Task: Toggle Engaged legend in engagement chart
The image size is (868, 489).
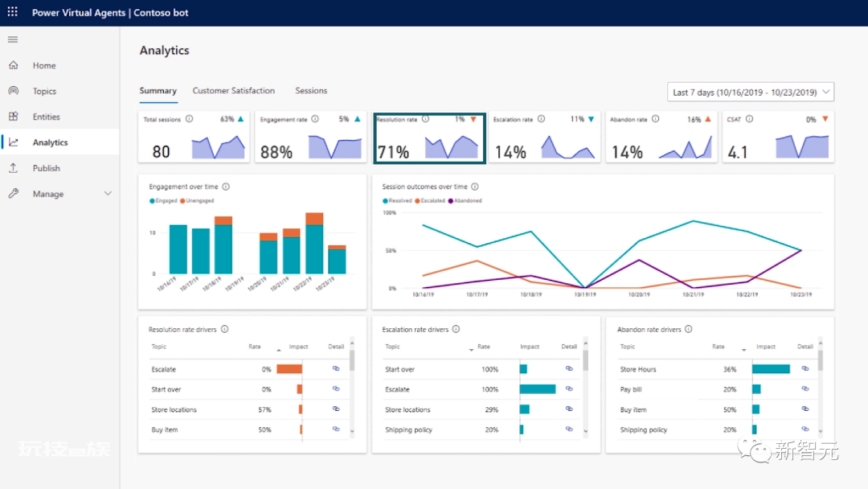Action: click(163, 200)
